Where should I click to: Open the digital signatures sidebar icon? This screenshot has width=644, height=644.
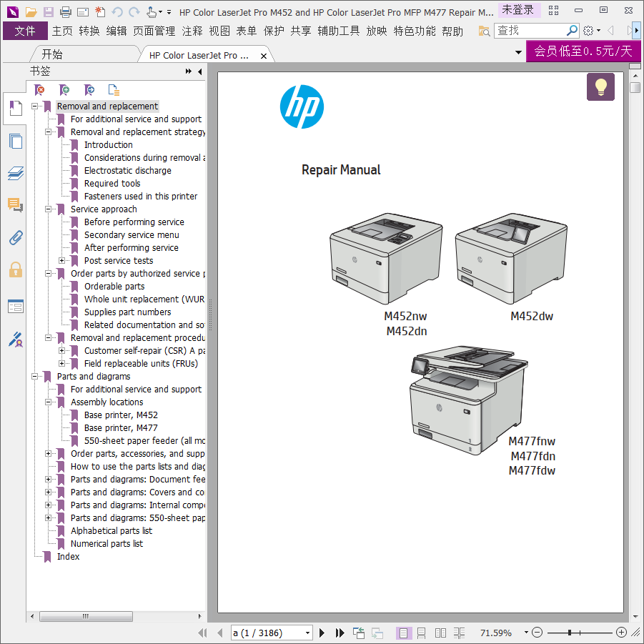coord(15,340)
